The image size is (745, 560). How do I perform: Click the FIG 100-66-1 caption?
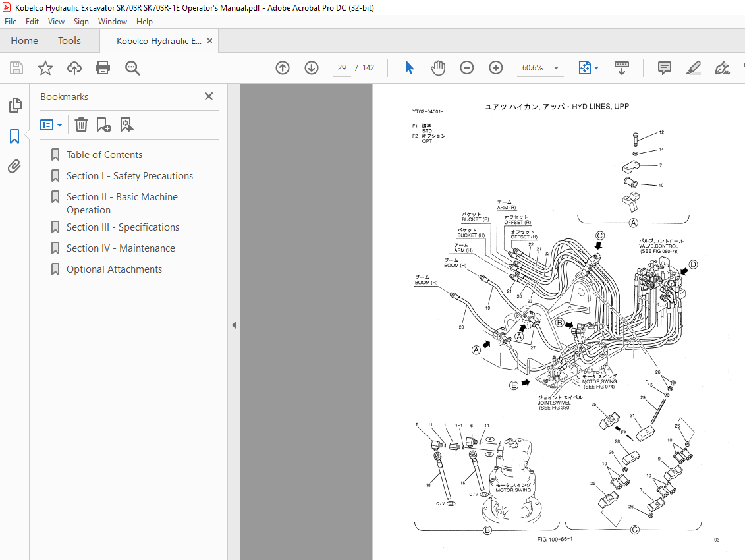(x=555, y=539)
